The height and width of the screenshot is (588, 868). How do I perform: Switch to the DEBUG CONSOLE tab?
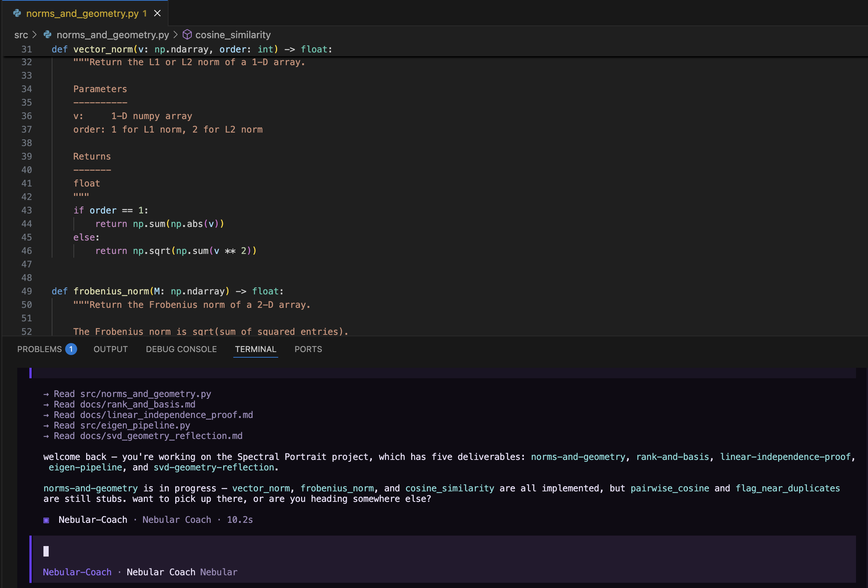[181, 349]
